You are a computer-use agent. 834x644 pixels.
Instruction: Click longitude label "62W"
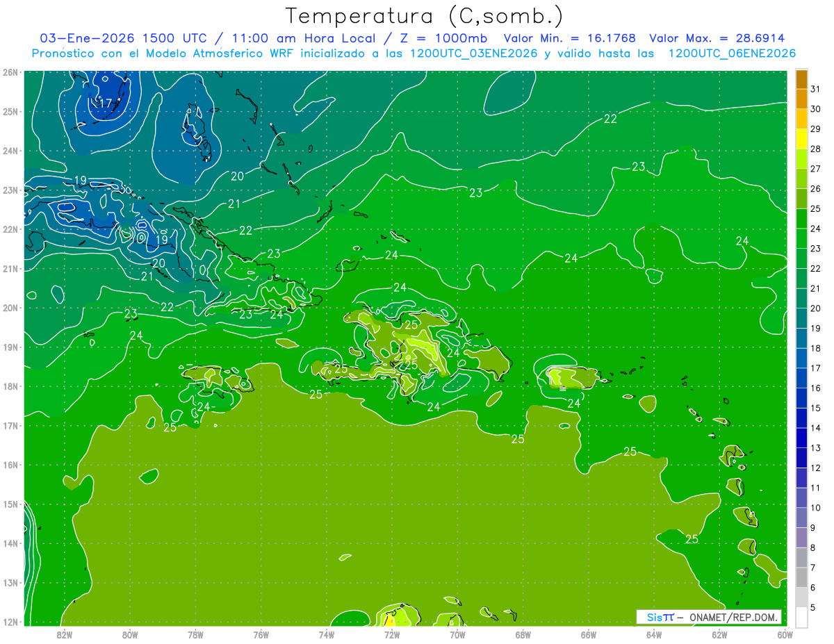(719, 634)
